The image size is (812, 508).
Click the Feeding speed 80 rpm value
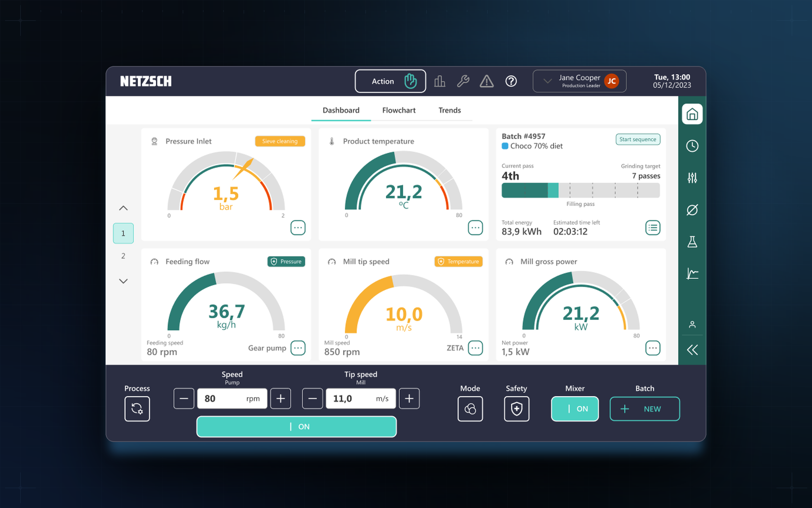tap(162, 352)
